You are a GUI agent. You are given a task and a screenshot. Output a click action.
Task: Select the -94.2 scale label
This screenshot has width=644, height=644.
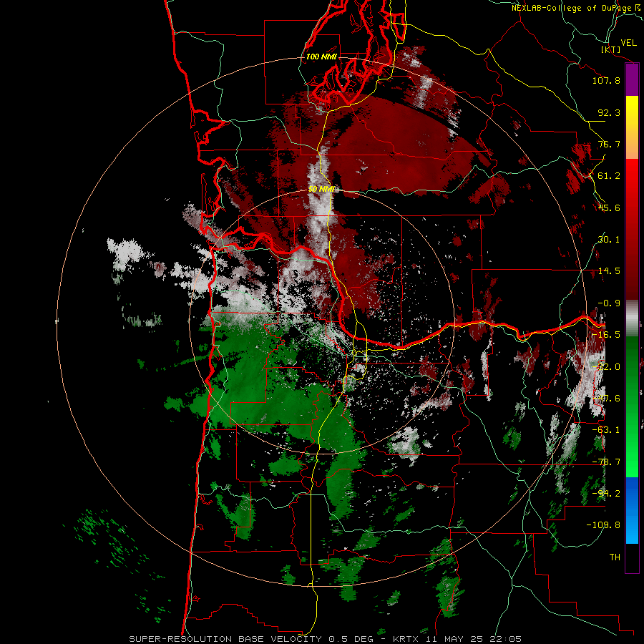click(606, 494)
